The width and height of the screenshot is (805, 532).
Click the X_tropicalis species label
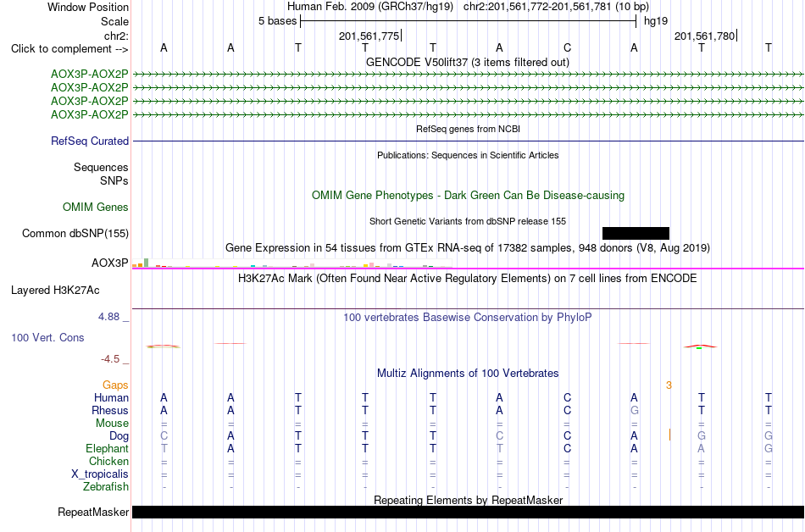[x=100, y=474]
